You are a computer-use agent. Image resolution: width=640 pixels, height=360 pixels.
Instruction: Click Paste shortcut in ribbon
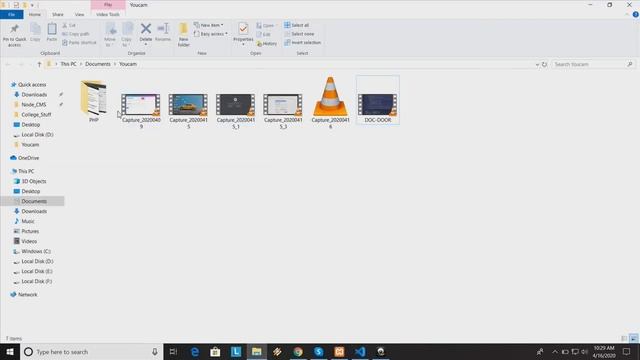79,42
